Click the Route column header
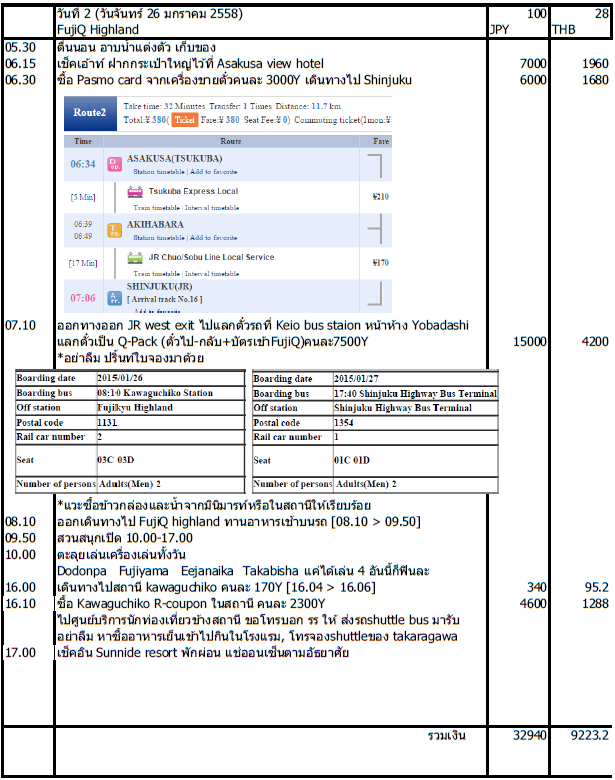 point(231,141)
